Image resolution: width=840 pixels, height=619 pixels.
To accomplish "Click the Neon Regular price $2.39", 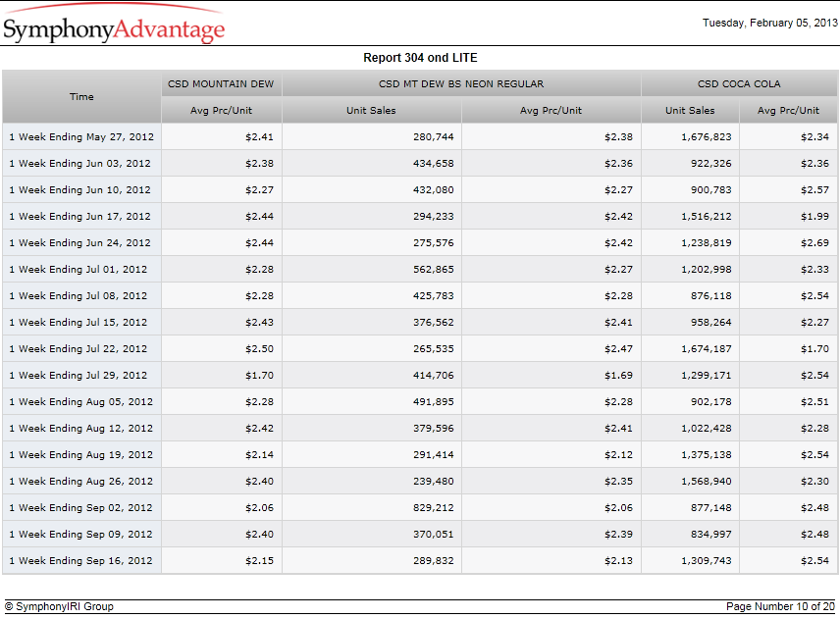I will pos(618,535).
